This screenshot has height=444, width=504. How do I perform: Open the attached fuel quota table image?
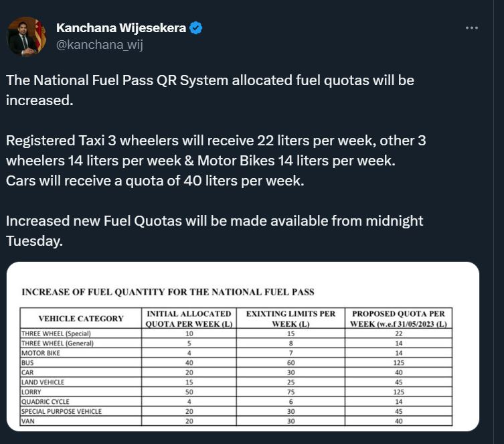pyautogui.click(x=242, y=346)
